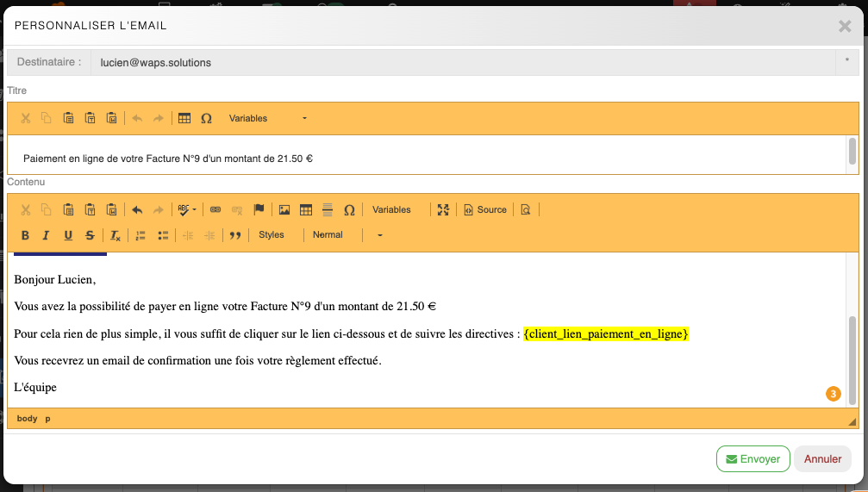Insert an image via the image icon
The image size is (868, 492).
284,209
